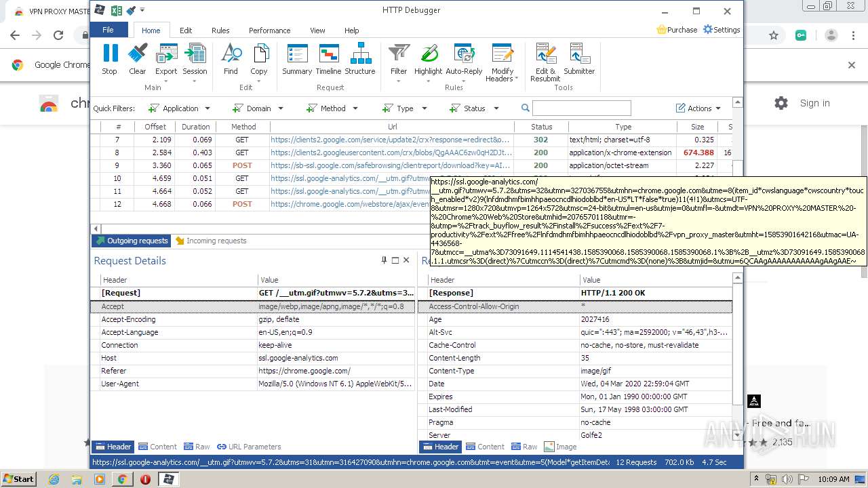Open response Content tab
This screenshot has height=488, width=868.
tap(484, 447)
